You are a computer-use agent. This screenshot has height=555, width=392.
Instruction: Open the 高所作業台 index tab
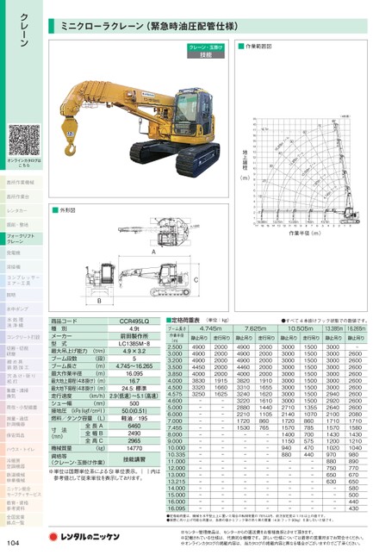(x=22, y=196)
